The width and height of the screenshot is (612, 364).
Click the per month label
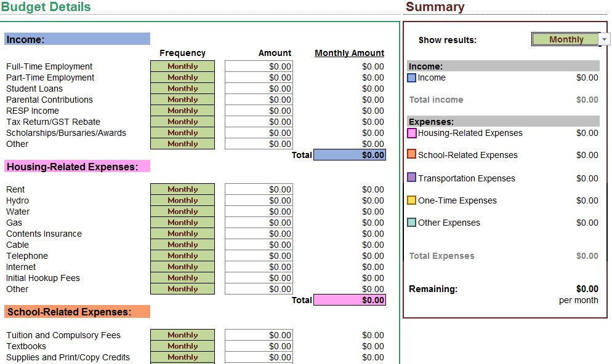578,300
